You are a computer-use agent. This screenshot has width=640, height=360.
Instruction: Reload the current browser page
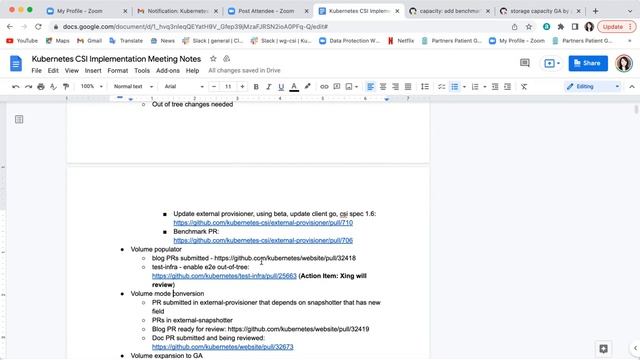click(38, 27)
